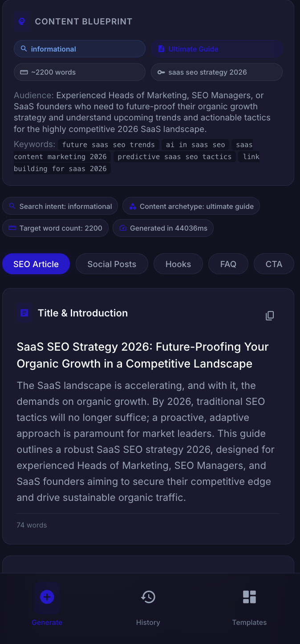Click the Ultimate Guide chip
The height and width of the screenshot is (644, 300).
click(x=217, y=49)
